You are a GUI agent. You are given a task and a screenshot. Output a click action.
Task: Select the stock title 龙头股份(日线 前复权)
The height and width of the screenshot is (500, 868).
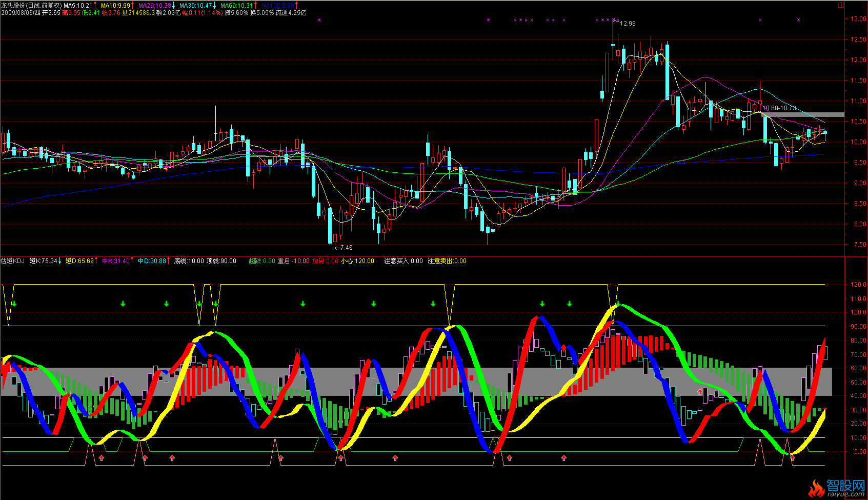click(x=31, y=6)
